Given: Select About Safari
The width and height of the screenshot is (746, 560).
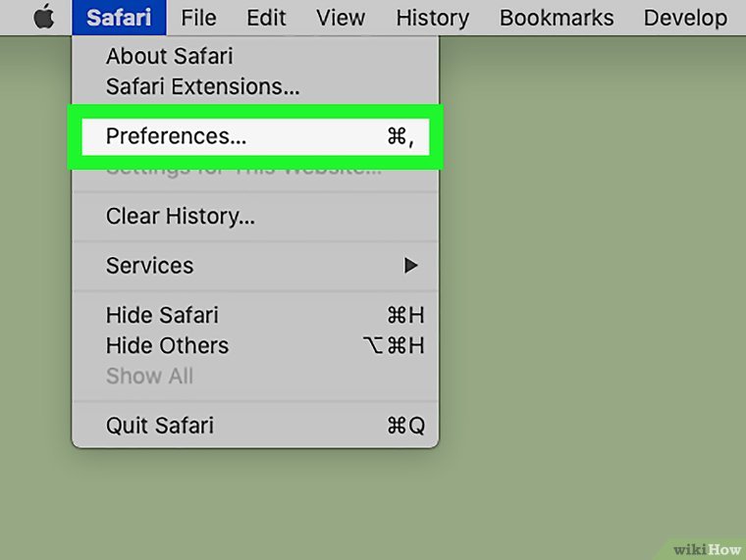Looking at the screenshot, I should coord(169,56).
